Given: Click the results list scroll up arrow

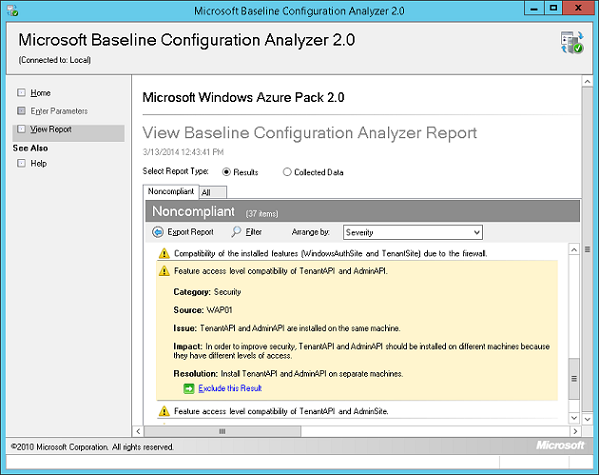Looking at the screenshot, I should click(574, 250).
